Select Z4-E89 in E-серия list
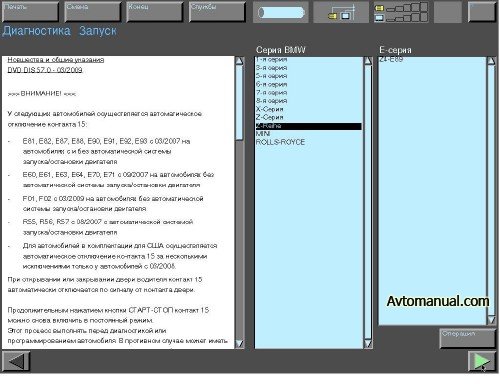 (x=391, y=60)
